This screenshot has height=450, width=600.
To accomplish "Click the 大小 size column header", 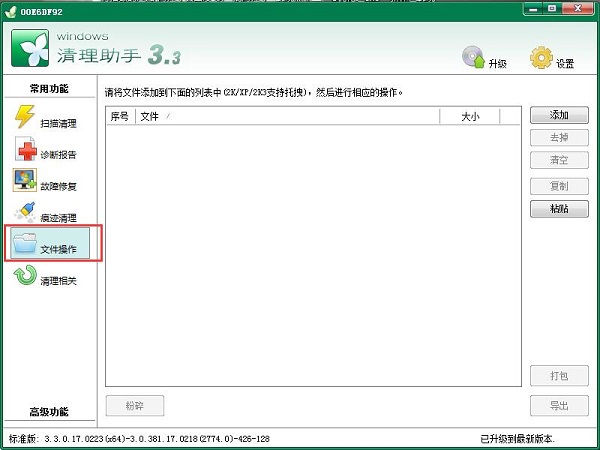I will coord(470,117).
